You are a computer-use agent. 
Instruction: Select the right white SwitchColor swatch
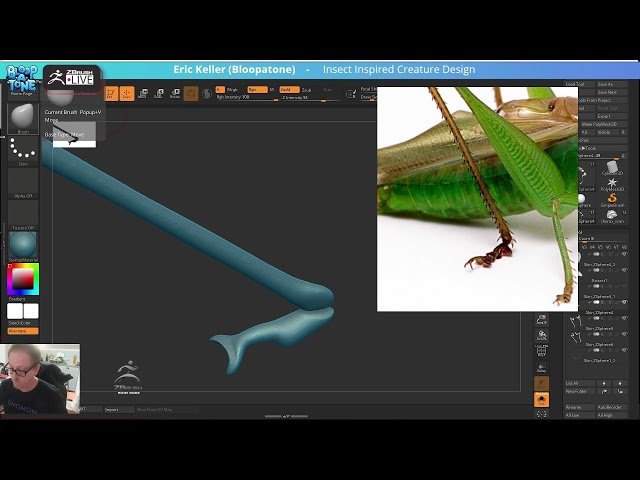(x=31, y=311)
